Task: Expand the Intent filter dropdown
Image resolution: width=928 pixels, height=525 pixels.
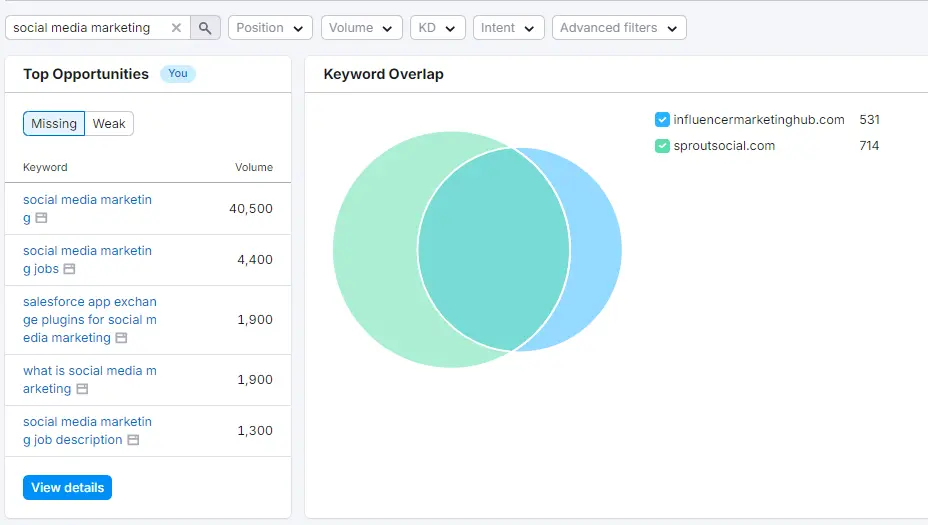Action: (x=508, y=28)
